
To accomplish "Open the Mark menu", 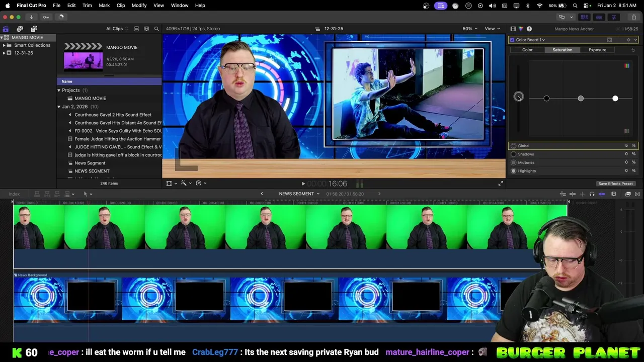I will tap(104, 5).
